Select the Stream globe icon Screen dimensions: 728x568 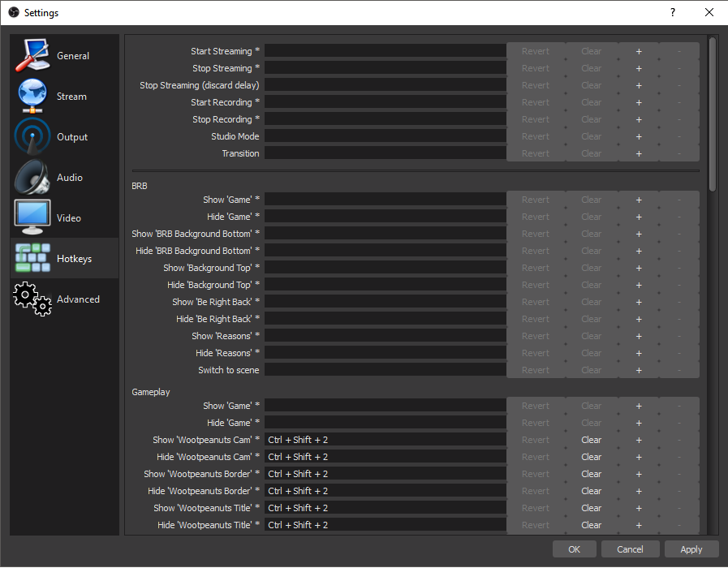click(x=32, y=96)
